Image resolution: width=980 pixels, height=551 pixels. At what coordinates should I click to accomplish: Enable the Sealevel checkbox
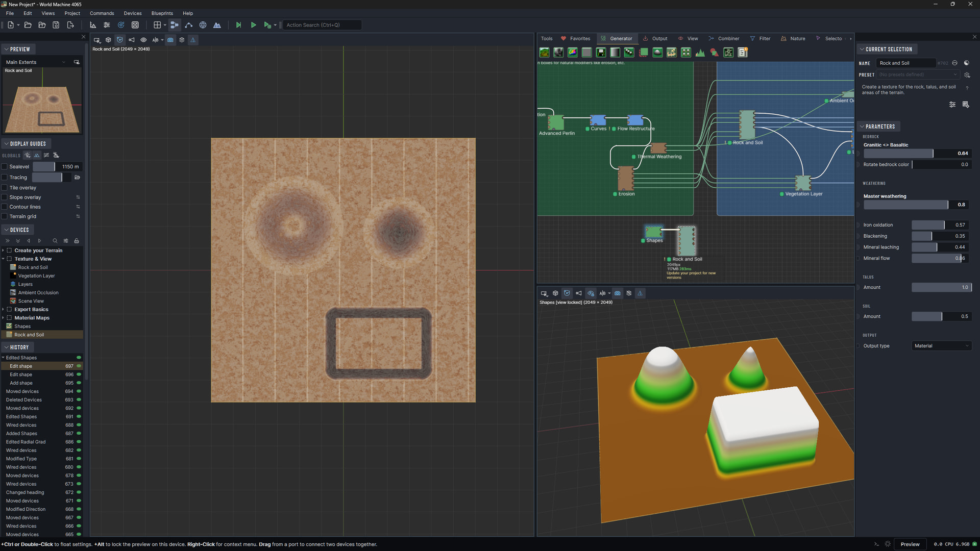click(5, 167)
